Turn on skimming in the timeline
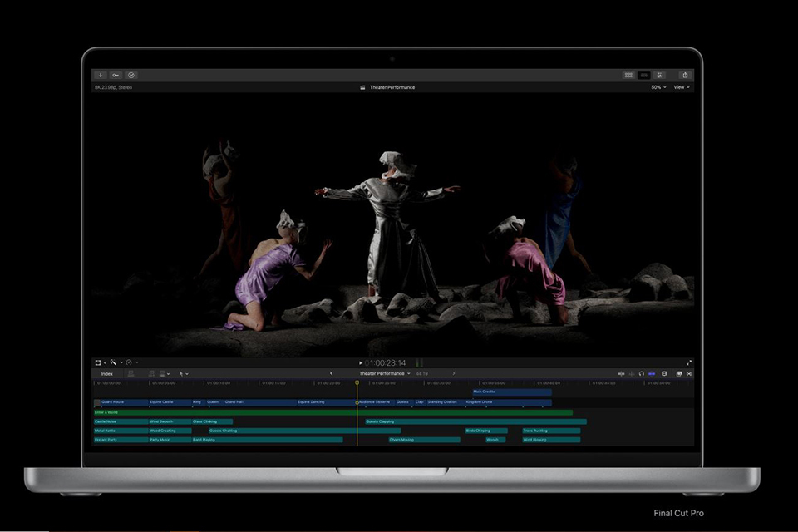 pyautogui.click(x=620, y=373)
